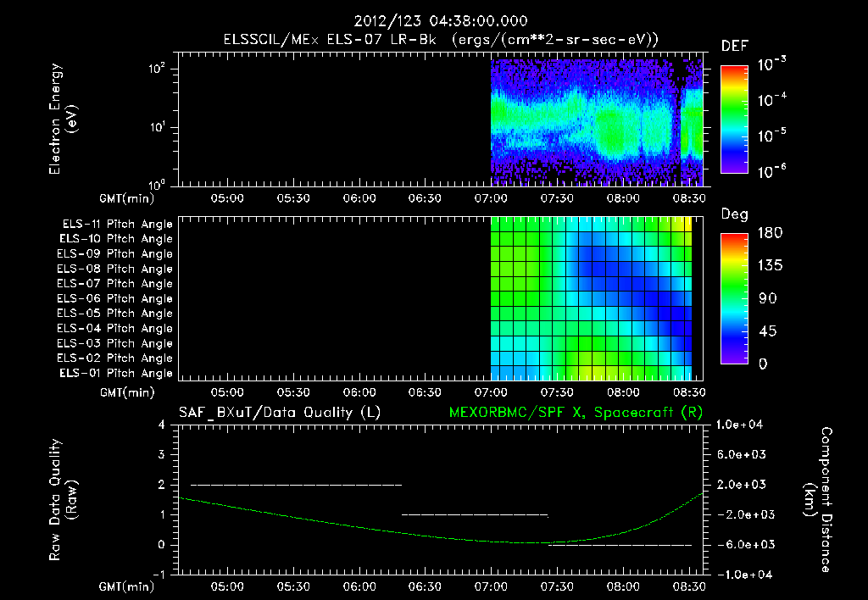
Task: Click the ELS-01 Pitch Angle row label
Action: pos(116,374)
